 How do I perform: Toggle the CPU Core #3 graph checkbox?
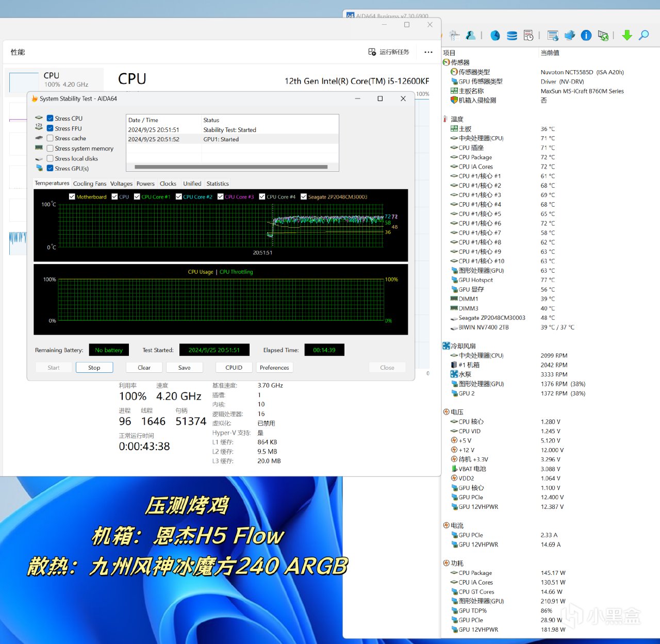click(x=221, y=196)
